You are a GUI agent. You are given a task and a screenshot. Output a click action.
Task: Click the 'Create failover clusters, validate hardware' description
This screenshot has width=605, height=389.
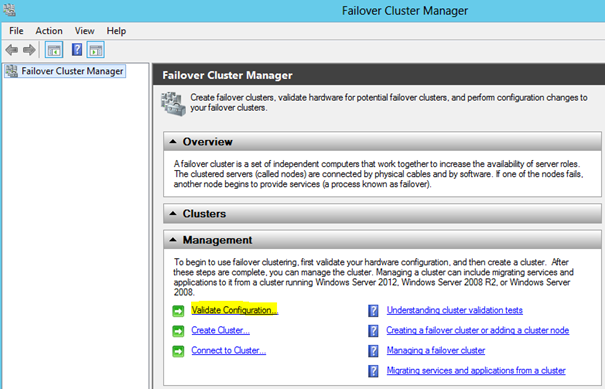[389, 103]
